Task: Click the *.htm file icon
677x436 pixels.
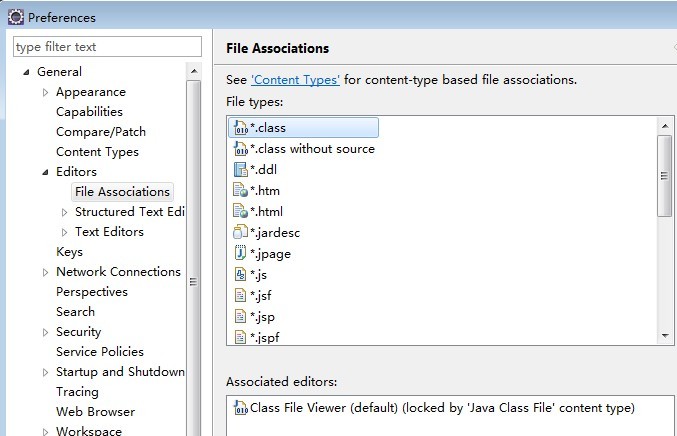Action: [x=240, y=191]
